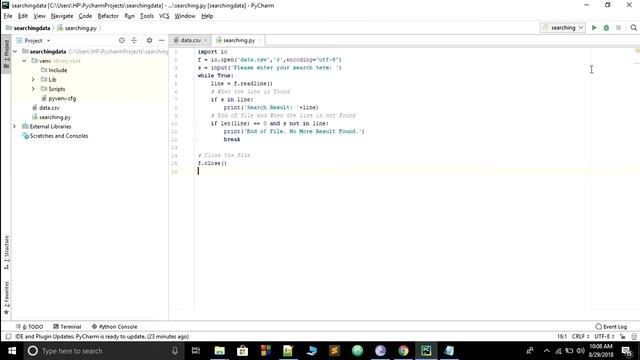Close the searching.py tab

259,40
